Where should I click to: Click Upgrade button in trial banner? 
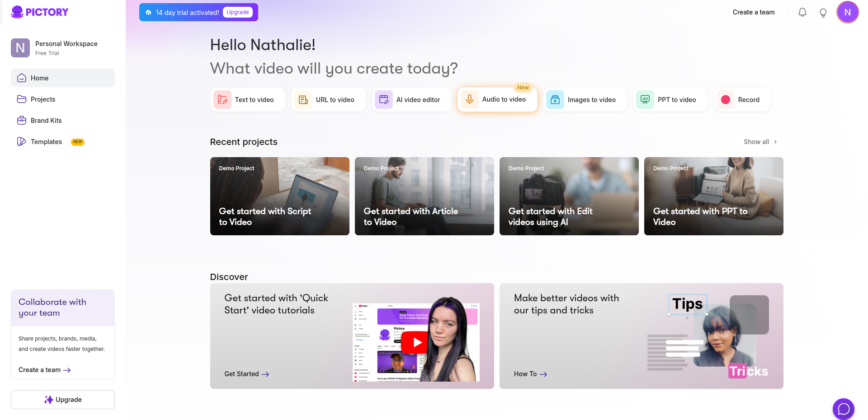pyautogui.click(x=237, y=12)
